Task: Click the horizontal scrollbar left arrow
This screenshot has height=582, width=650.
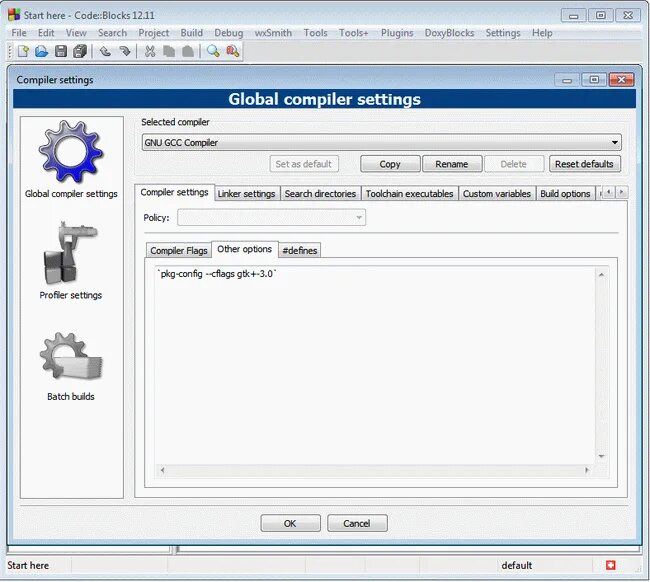Action: pos(162,470)
